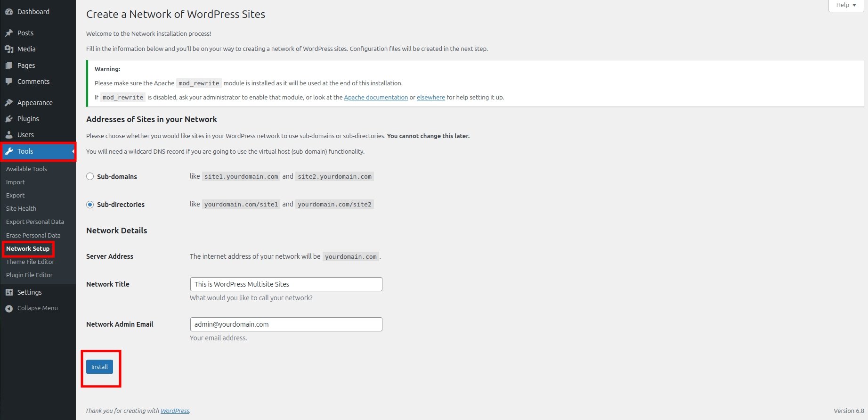Open the Pages menu label
The image size is (868, 420).
pyautogui.click(x=26, y=66)
